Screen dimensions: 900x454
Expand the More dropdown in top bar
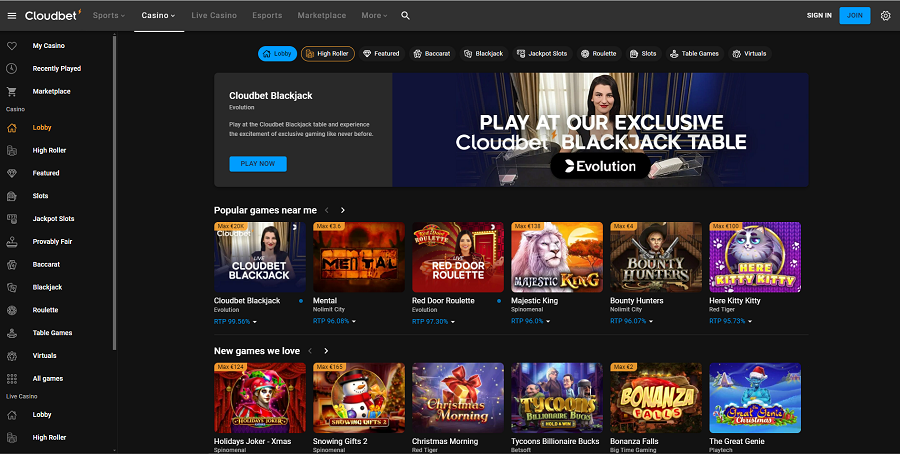point(374,15)
